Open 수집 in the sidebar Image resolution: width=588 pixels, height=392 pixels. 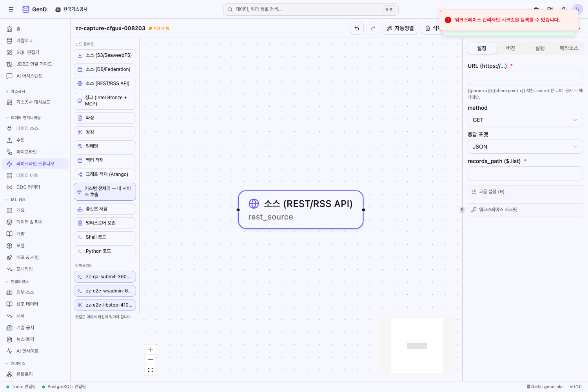point(35,140)
